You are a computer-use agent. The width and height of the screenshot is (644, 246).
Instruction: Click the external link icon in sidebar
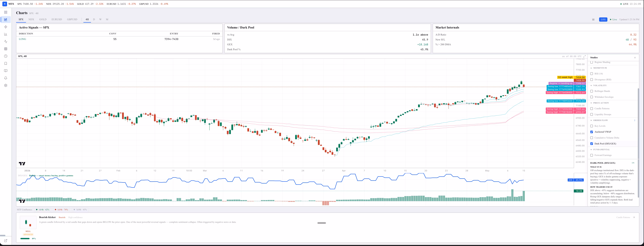[x=6, y=241]
